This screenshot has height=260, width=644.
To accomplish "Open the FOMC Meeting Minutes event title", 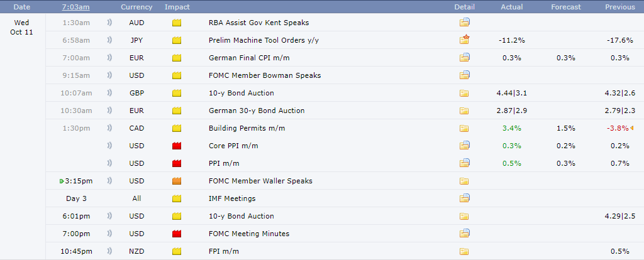I will 249,234.
